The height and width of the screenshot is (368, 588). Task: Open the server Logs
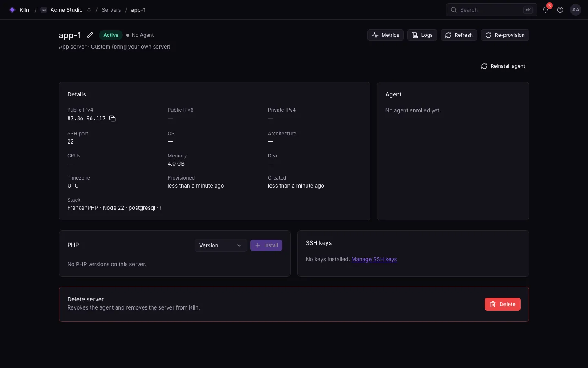(x=422, y=35)
